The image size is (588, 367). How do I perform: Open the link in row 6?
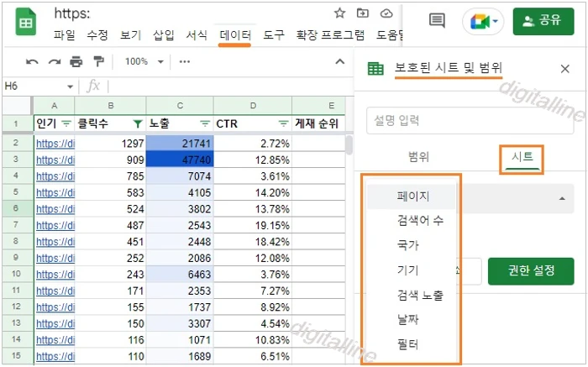tap(55, 209)
